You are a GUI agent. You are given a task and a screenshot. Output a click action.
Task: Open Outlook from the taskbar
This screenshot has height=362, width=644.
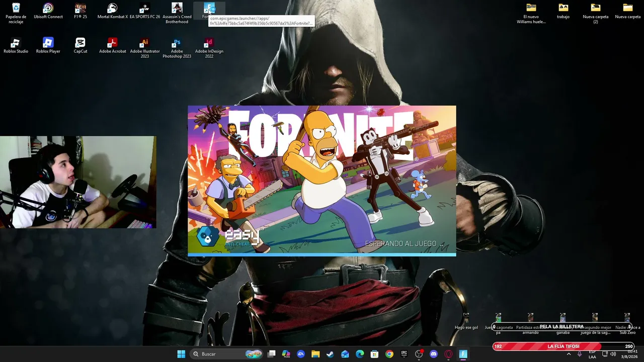tap(345, 354)
